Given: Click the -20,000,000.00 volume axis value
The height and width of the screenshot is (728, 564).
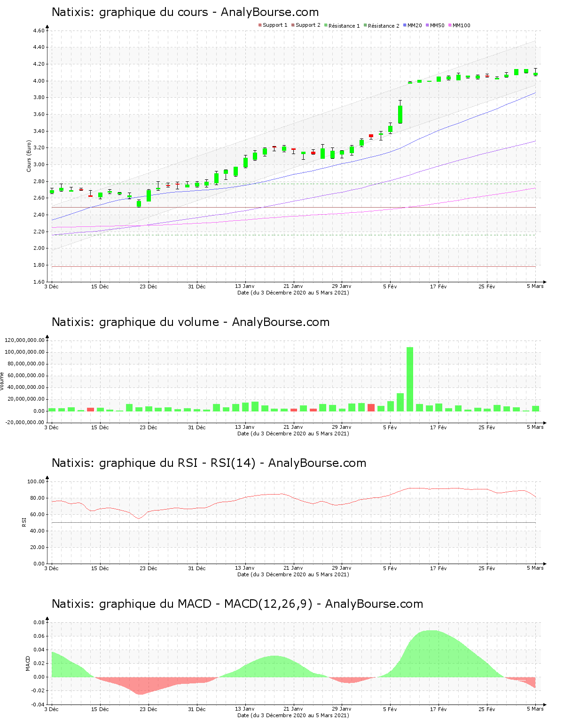Looking at the screenshot, I should tap(24, 422).
